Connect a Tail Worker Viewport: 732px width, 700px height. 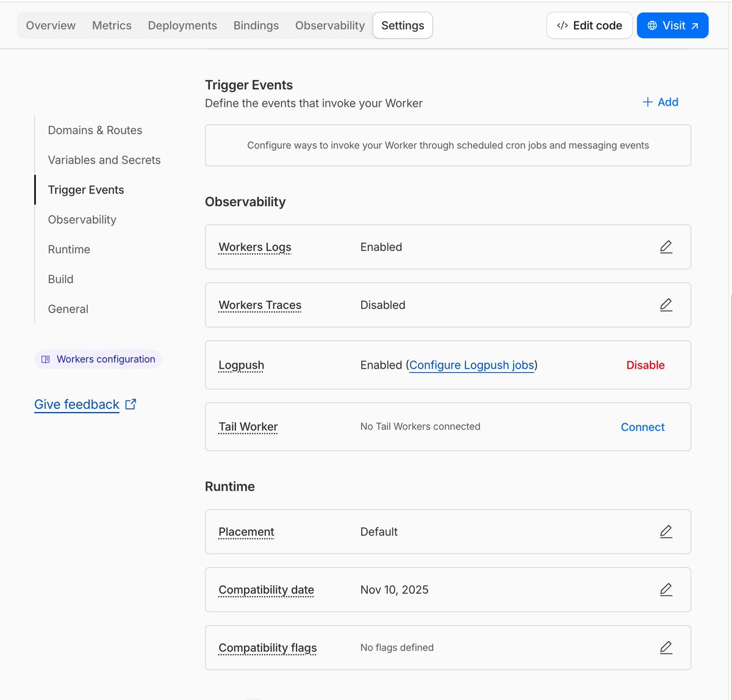[643, 427]
